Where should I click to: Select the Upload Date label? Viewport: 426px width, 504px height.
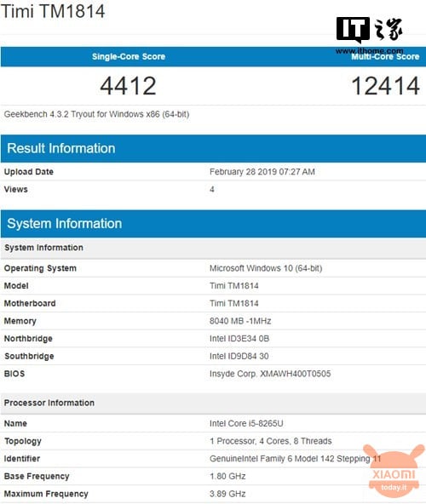[x=29, y=172]
